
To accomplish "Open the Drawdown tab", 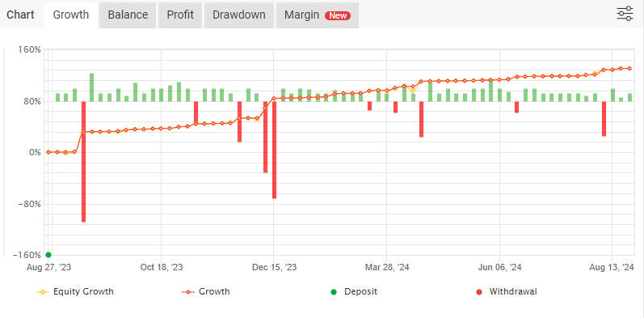I will coord(239,15).
